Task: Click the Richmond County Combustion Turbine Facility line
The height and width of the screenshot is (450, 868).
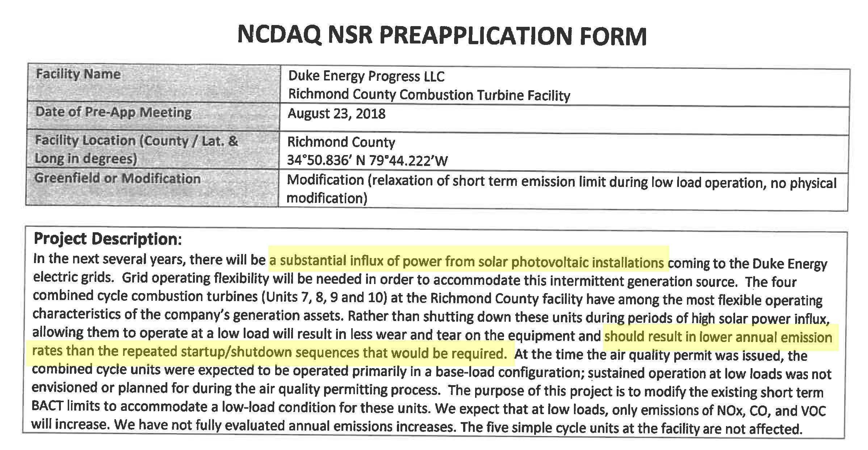Action: tap(429, 95)
